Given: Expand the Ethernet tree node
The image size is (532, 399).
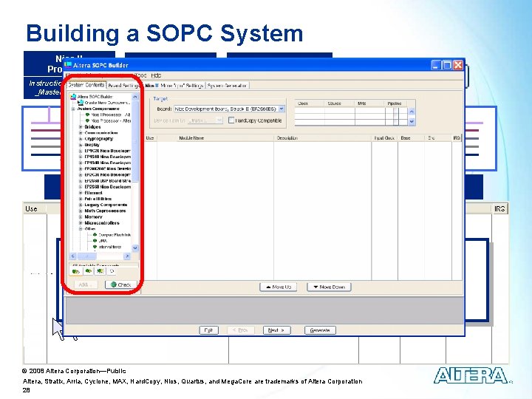Looking at the screenshot, I should pyautogui.click(x=81, y=193).
